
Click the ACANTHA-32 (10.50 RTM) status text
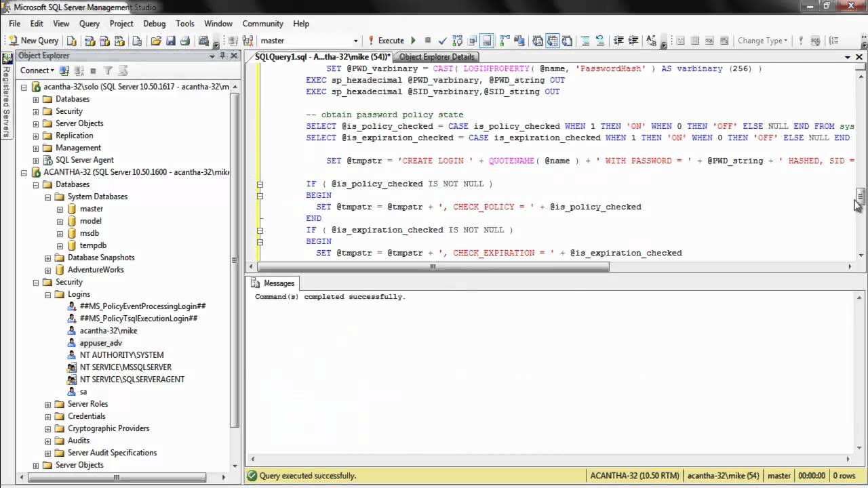634,476
